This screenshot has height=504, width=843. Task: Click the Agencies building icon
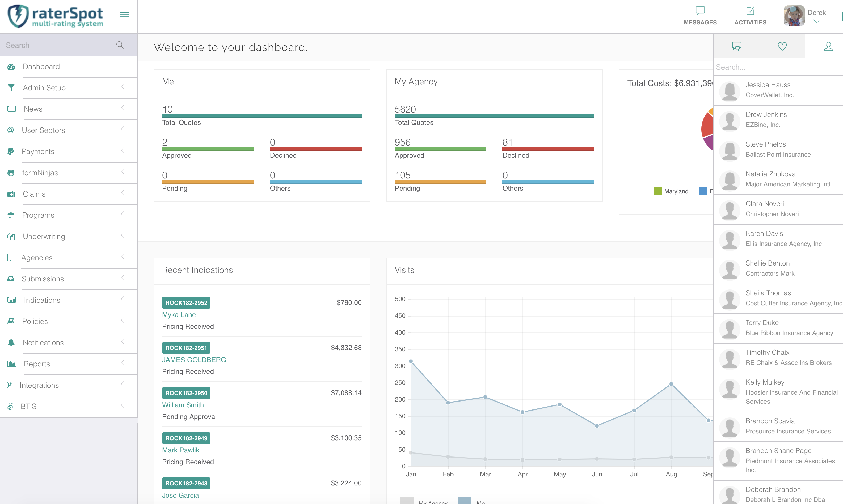pos(10,258)
